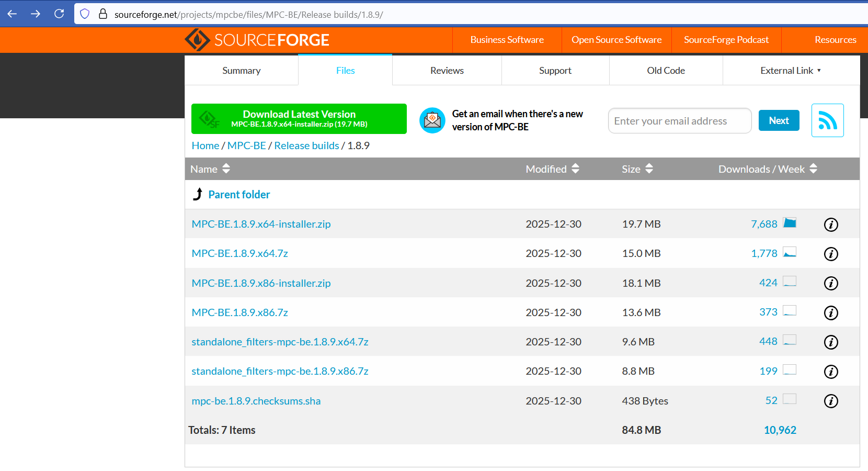Expand the External Link dropdown
This screenshot has height=471, width=868.
791,71
